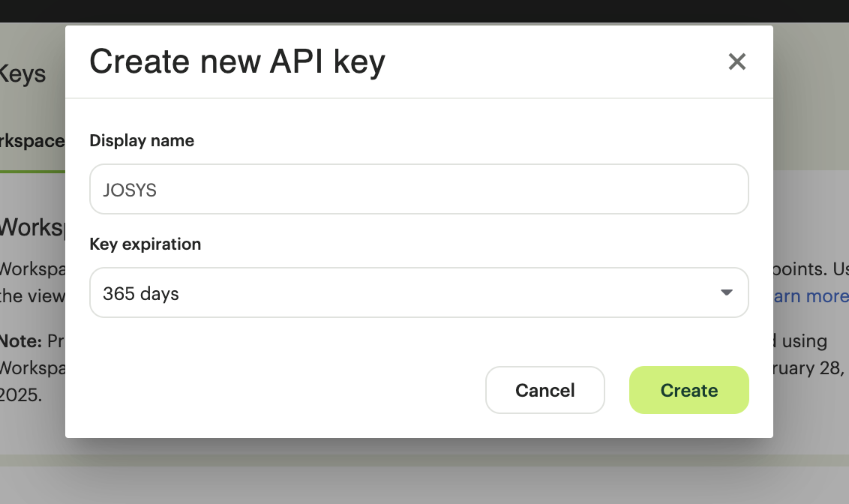Click the Key expiration label
Image resolution: width=849 pixels, height=504 pixels.
(x=145, y=244)
